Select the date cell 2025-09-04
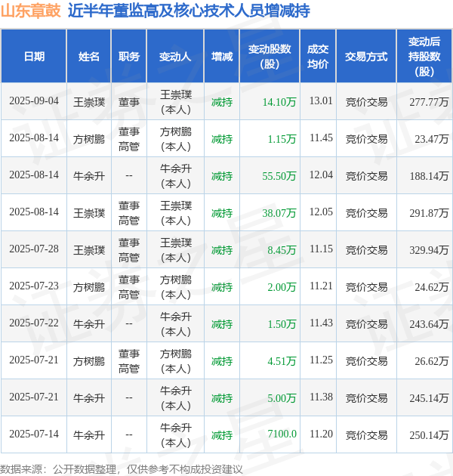 coord(34,100)
